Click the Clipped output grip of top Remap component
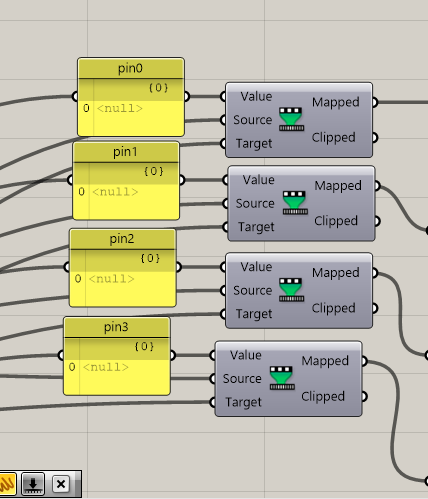Screen dimensions: 428x499 tap(375, 137)
